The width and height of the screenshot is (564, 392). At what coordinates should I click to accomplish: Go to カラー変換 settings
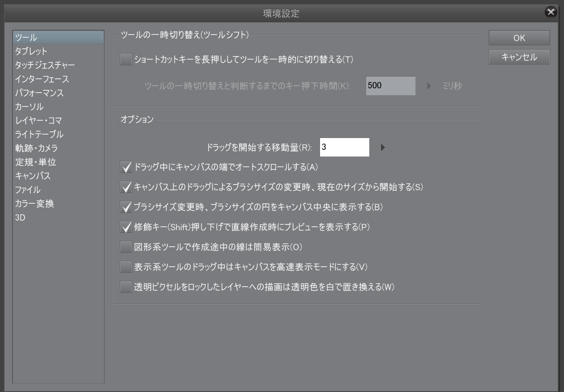click(35, 204)
